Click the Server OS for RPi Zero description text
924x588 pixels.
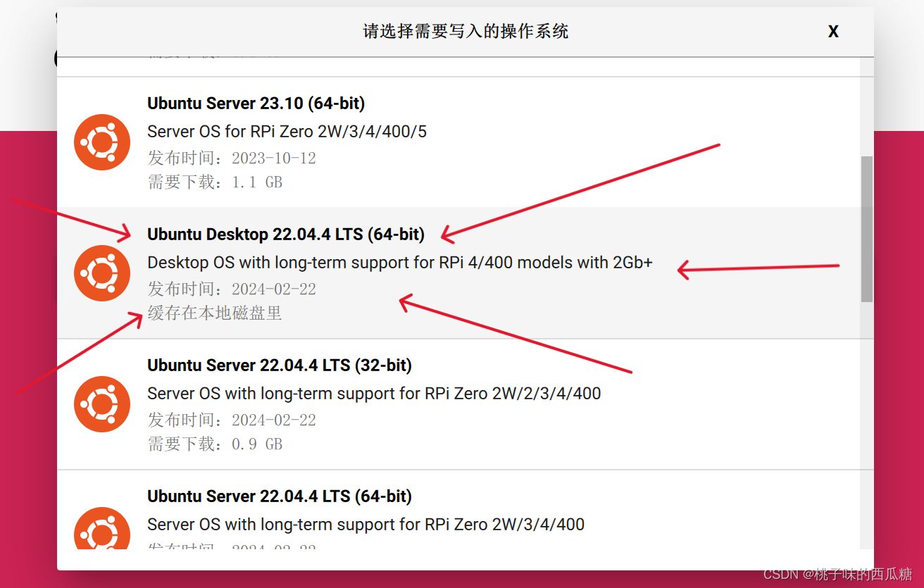pyautogui.click(x=287, y=131)
